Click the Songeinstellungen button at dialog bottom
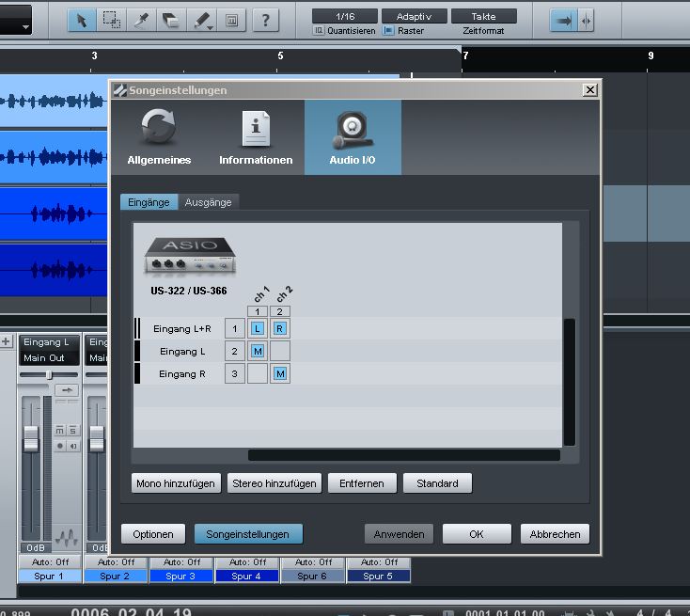This screenshot has height=616, width=690. coord(248,534)
